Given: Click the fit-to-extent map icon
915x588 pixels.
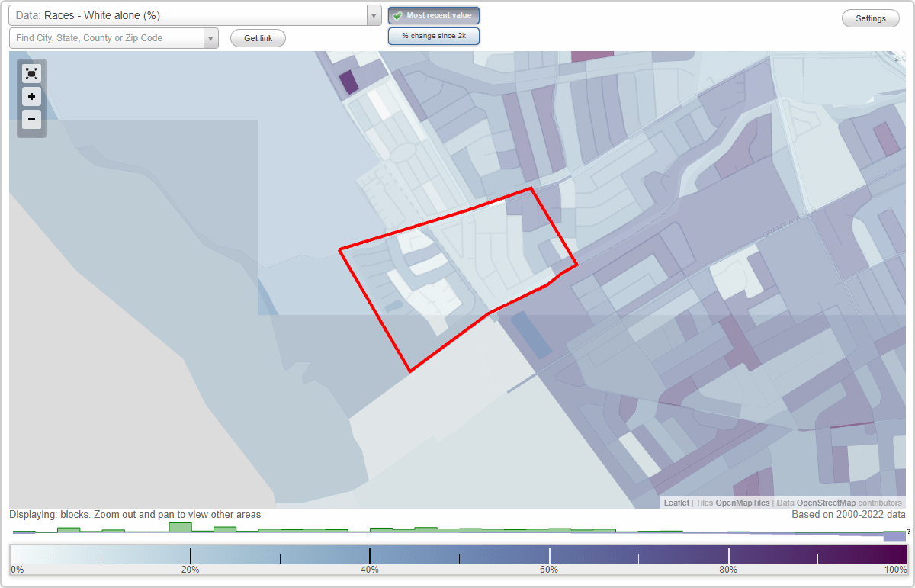Looking at the screenshot, I should [31, 73].
